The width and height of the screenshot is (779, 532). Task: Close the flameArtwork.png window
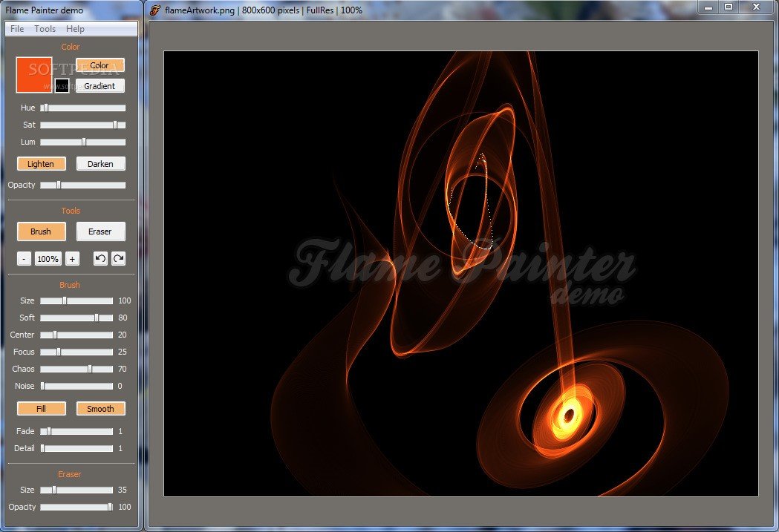coord(756,7)
